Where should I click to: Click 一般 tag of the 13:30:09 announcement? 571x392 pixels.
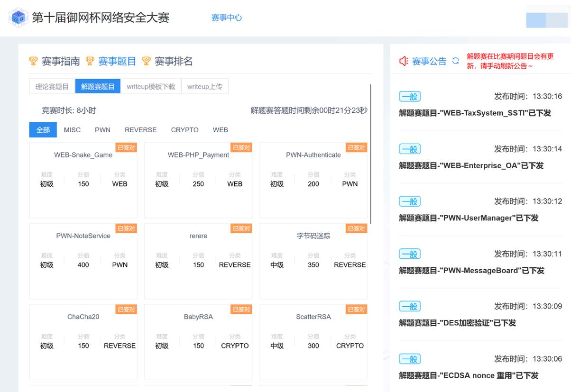point(410,306)
